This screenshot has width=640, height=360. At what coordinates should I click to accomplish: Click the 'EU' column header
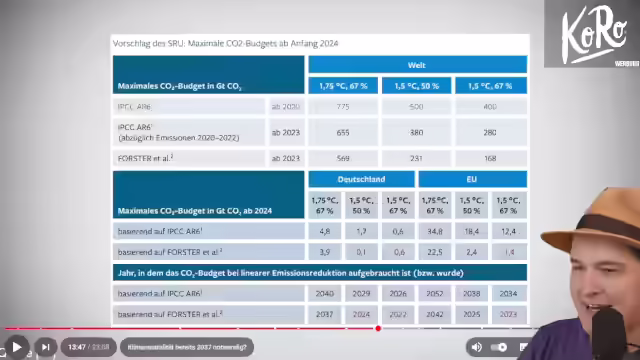click(x=472, y=179)
